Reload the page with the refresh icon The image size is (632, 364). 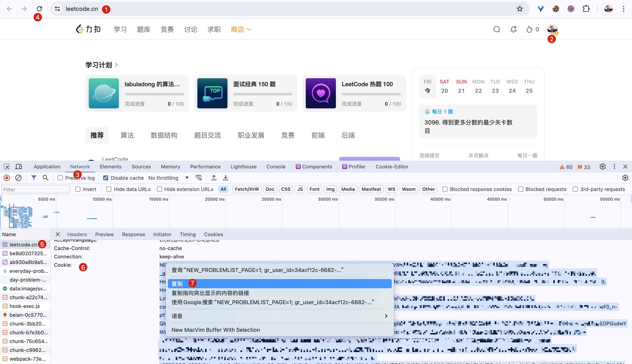(39, 9)
